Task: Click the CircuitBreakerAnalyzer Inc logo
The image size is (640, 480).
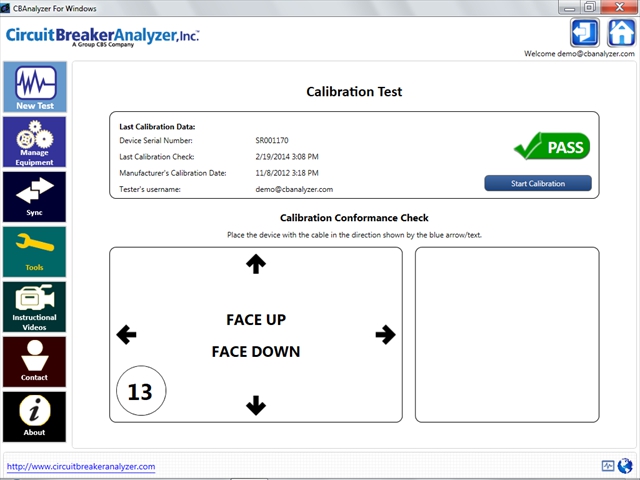Action: [x=102, y=37]
